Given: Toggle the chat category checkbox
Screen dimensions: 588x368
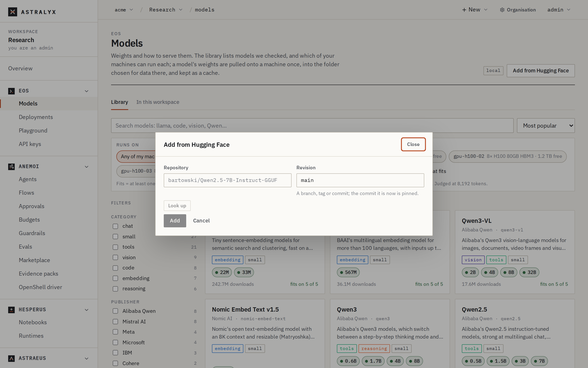Looking at the screenshot, I should point(115,226).
